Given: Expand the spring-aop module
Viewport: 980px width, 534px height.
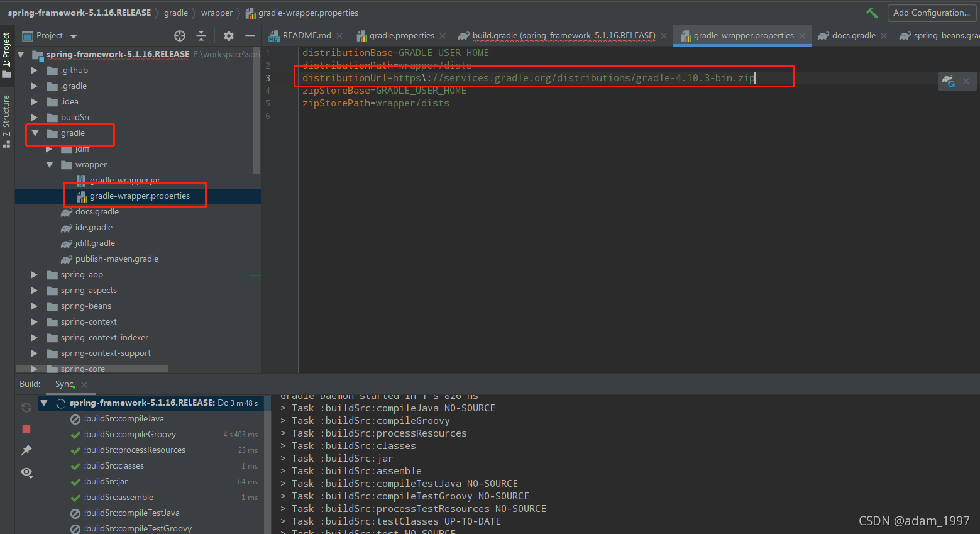Looking at the screenshot, I should tap(35, 275).
